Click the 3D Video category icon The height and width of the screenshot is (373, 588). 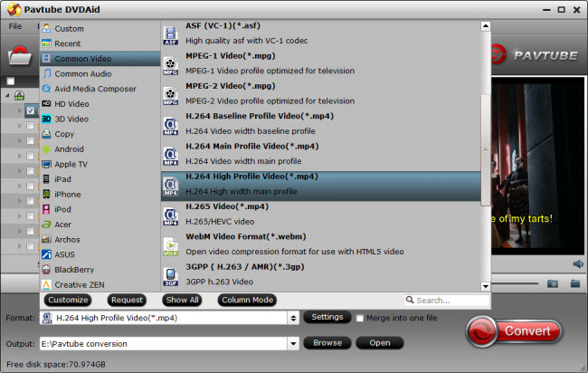[x=47, y=119]
